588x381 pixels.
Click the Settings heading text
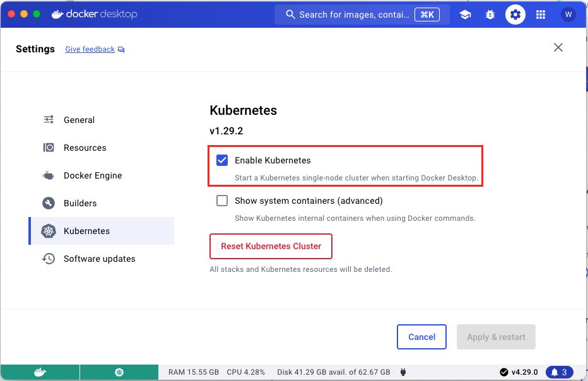[35, 49]
